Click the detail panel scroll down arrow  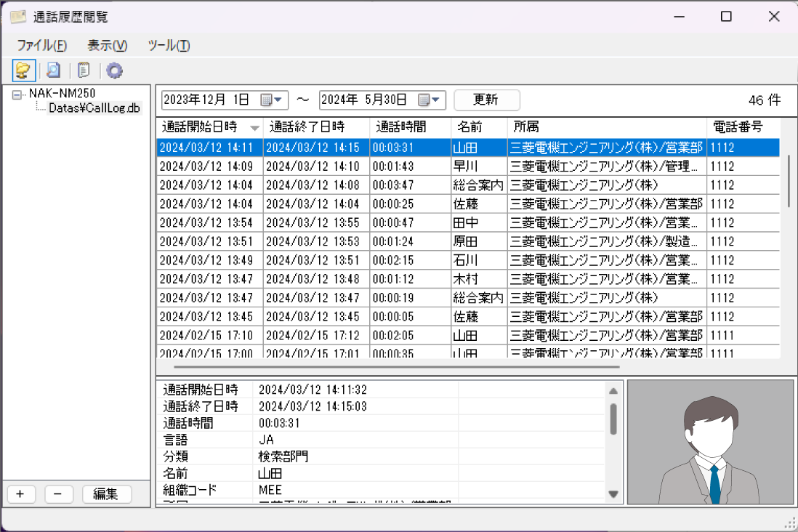pyautogui.click(x=613, y=494)
